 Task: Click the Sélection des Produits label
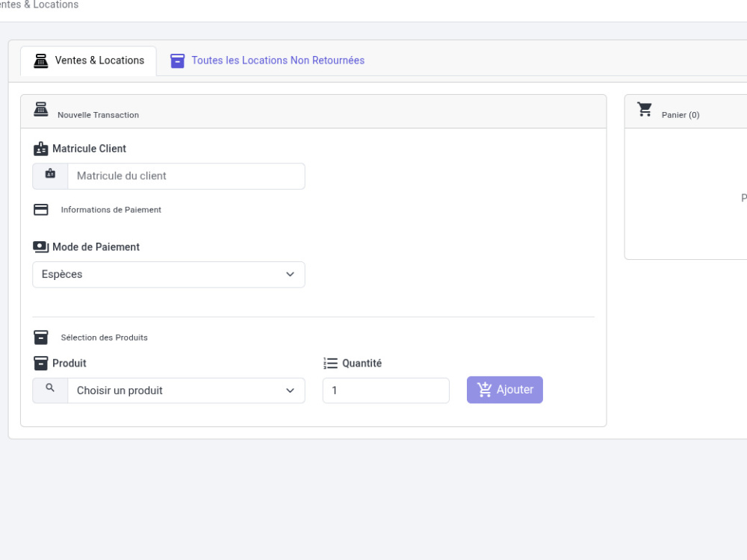click(x=105, y=337)
